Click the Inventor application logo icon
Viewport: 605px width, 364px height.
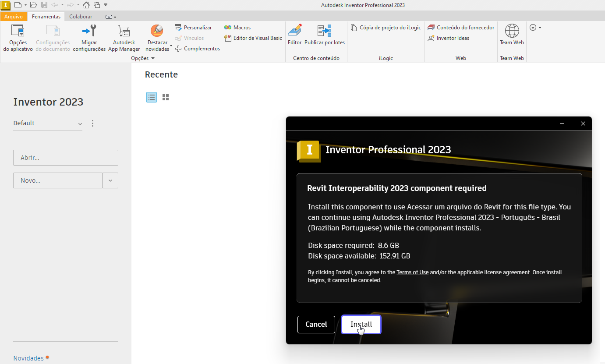coord(5,5)
